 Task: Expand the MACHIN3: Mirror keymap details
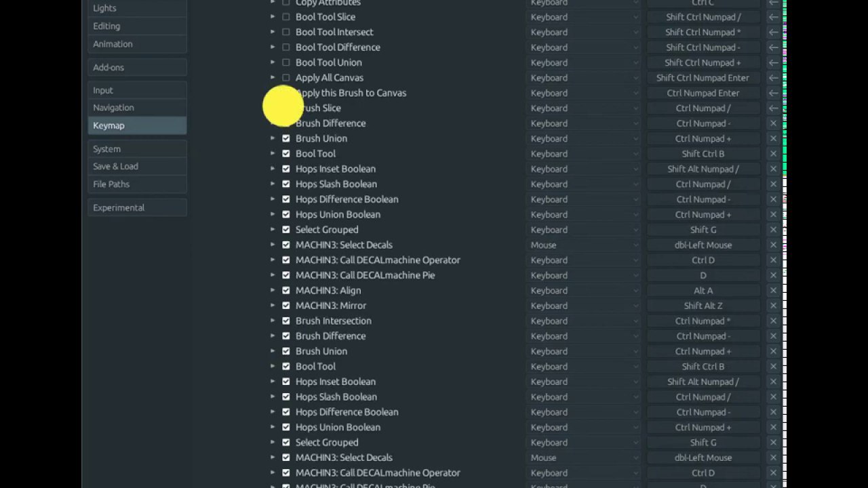[x=273, y=306]
